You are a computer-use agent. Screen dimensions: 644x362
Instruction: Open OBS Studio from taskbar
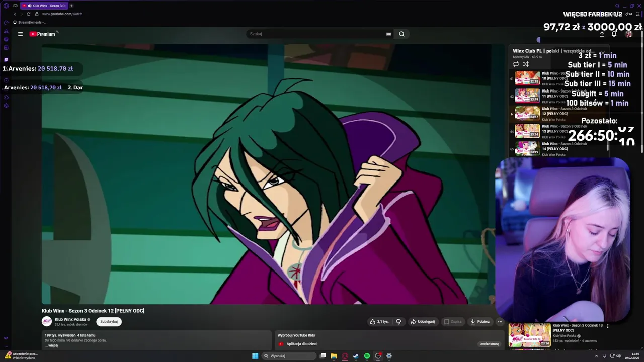[x=378, y=356]
